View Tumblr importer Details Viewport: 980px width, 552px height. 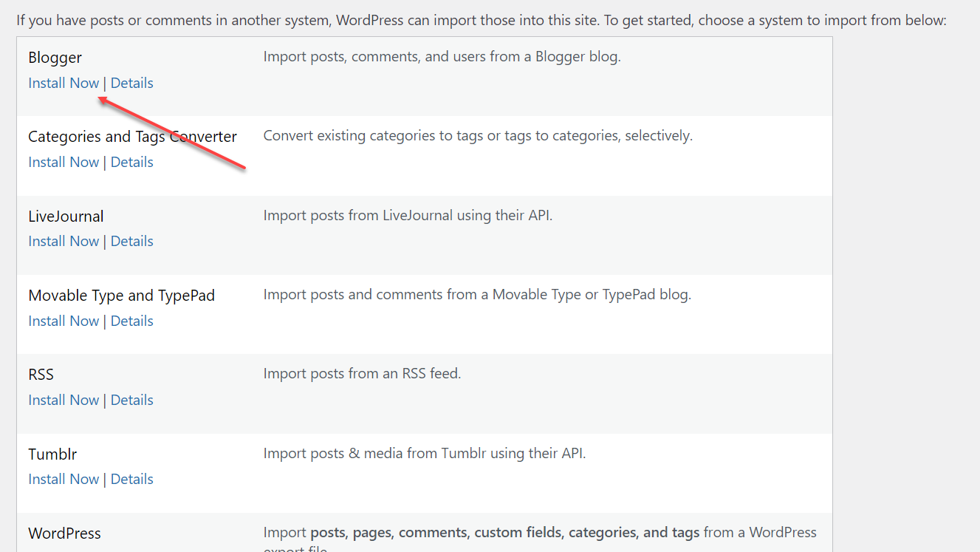pyautogui.click(x=131, y=479)
